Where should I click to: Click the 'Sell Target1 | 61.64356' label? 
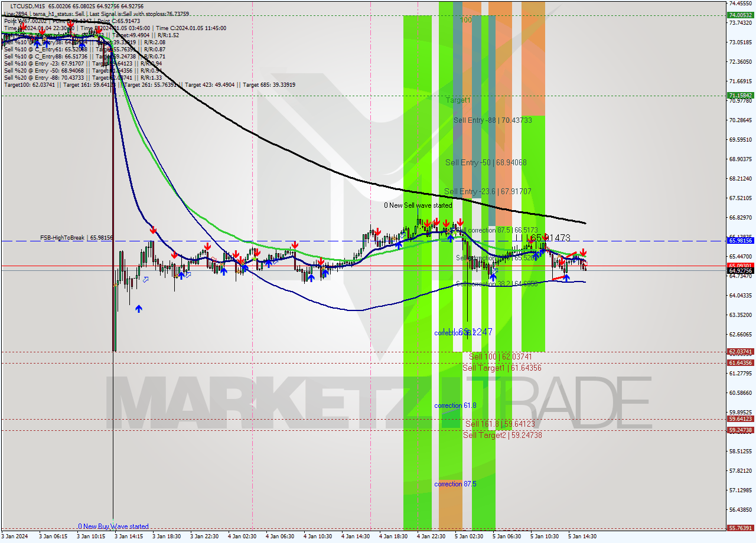pos(502,368)
